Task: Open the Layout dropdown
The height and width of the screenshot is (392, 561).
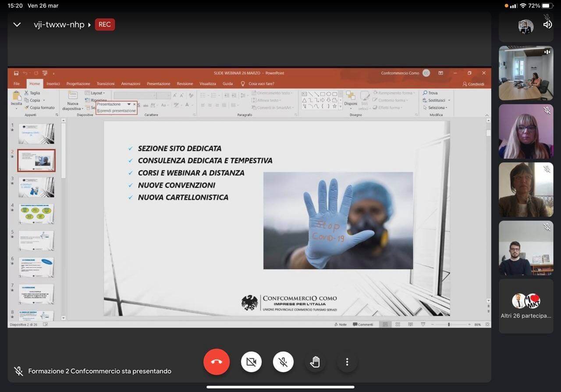Action: pyautogui.click(x=95, y=93)
